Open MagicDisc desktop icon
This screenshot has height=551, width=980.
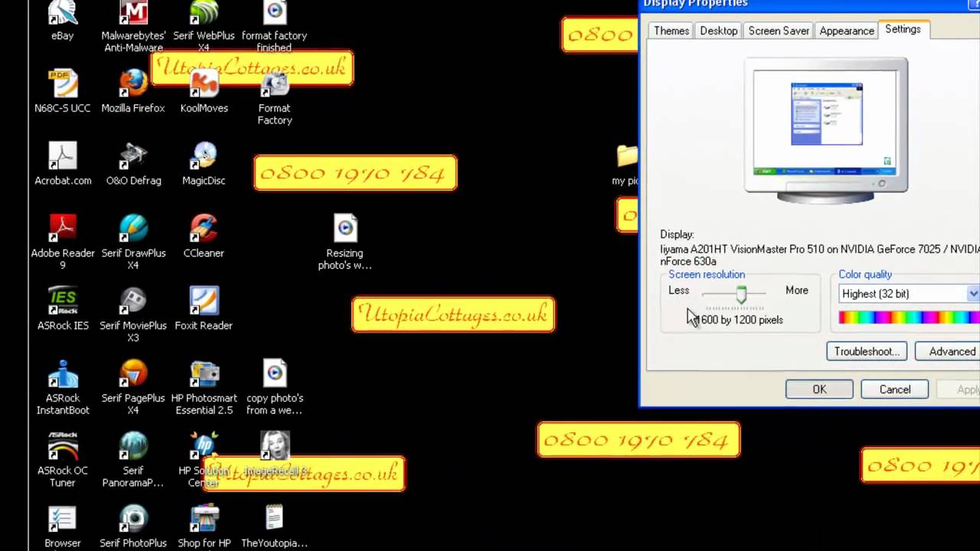tap(204, 164)
